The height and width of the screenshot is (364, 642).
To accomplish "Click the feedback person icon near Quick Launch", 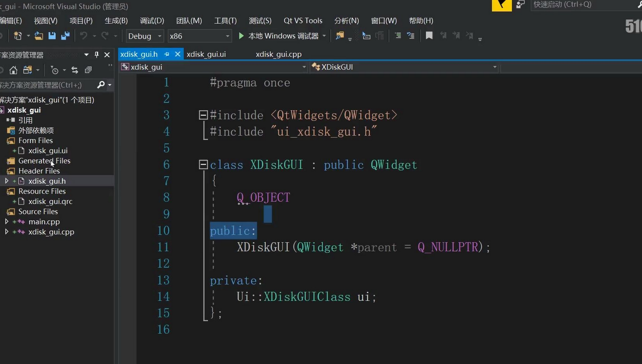I will click(520, 5).
